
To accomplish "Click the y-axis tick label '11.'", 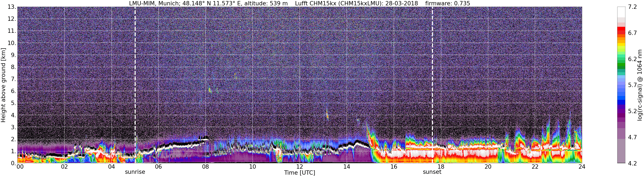I will point(12,31).
